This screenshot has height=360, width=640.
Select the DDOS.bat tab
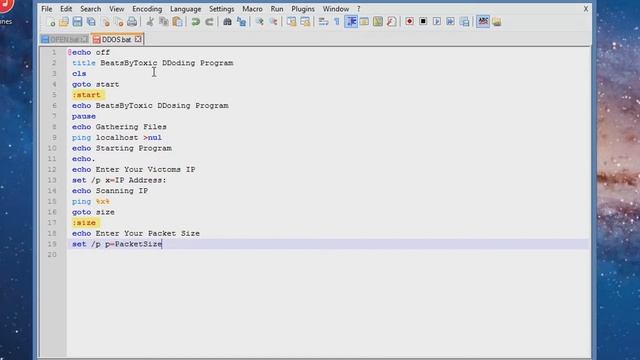tap(116, 39)
